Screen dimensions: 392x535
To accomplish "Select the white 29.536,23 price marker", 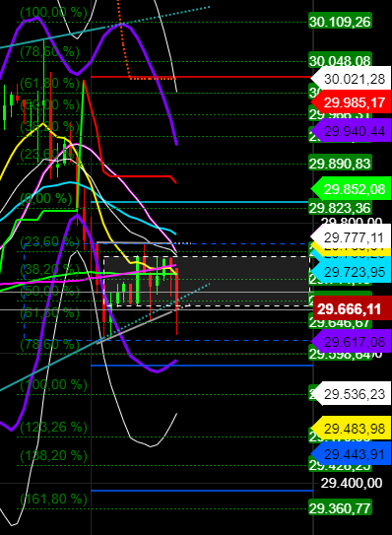I will [x=351, y=394].
